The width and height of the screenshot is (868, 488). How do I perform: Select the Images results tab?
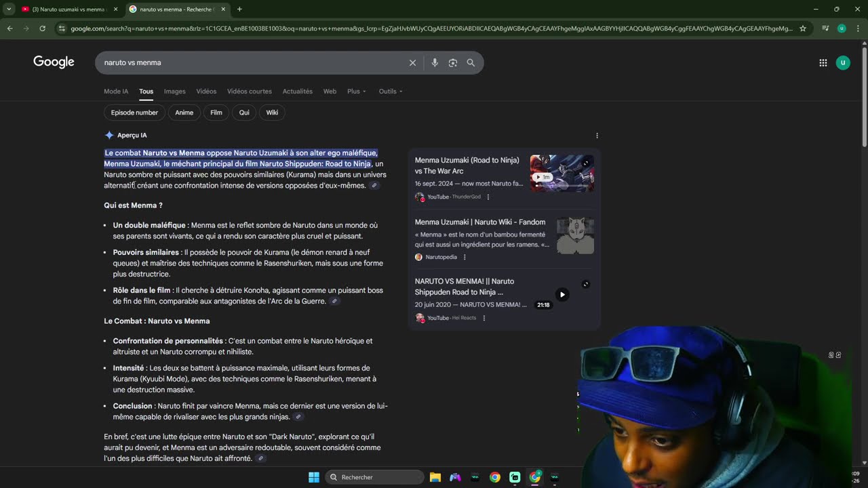click(174, 91)
